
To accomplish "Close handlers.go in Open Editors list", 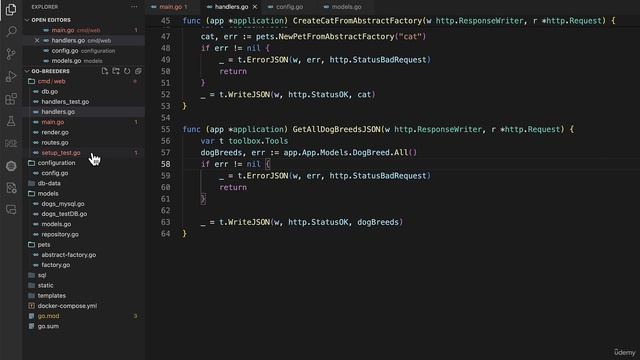I will click(x=37, y=40).
